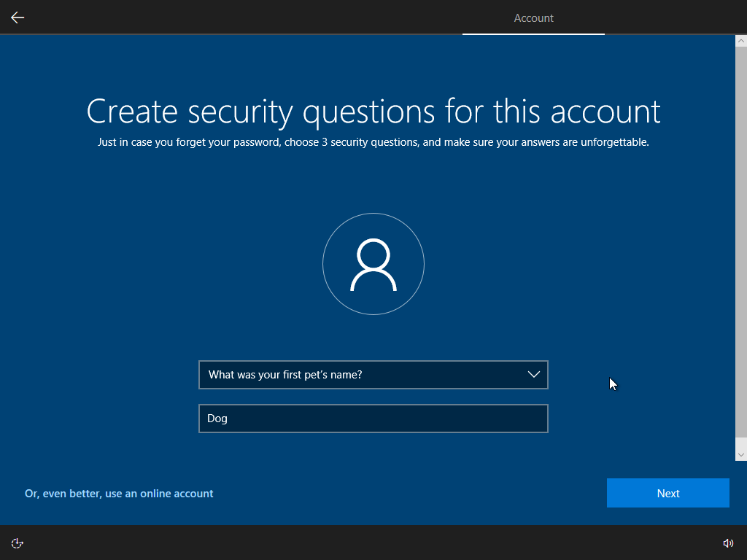Image resolution: width=747 pixels, height=560 pixels.
Task: Select the Ease of Access clock-style icon
Action: coord(17,542)
